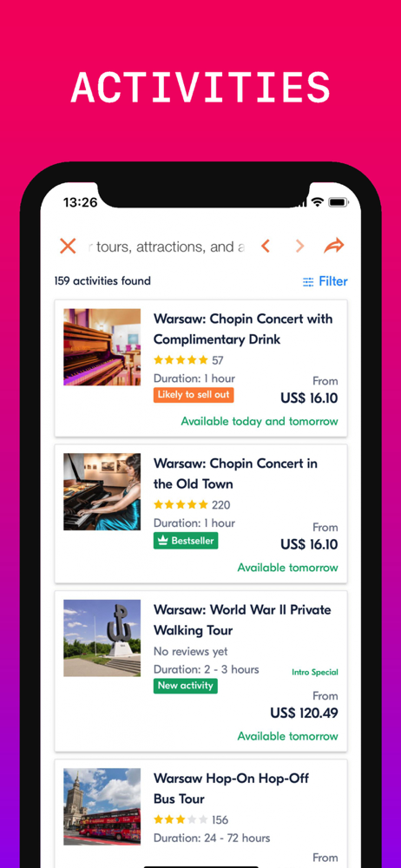Image resolution: width=401 pixels, height=868 pixels.
Task: Close the search with the orange X icon
Action: click(68, 246)
